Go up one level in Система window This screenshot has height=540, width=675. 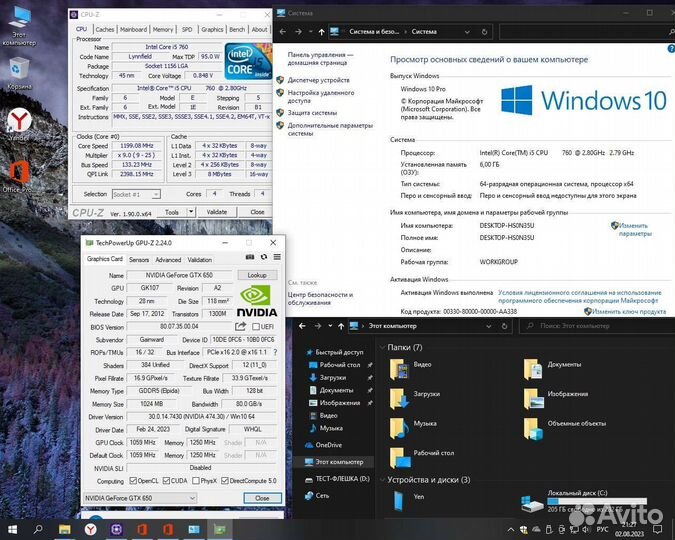pos(321,32)
